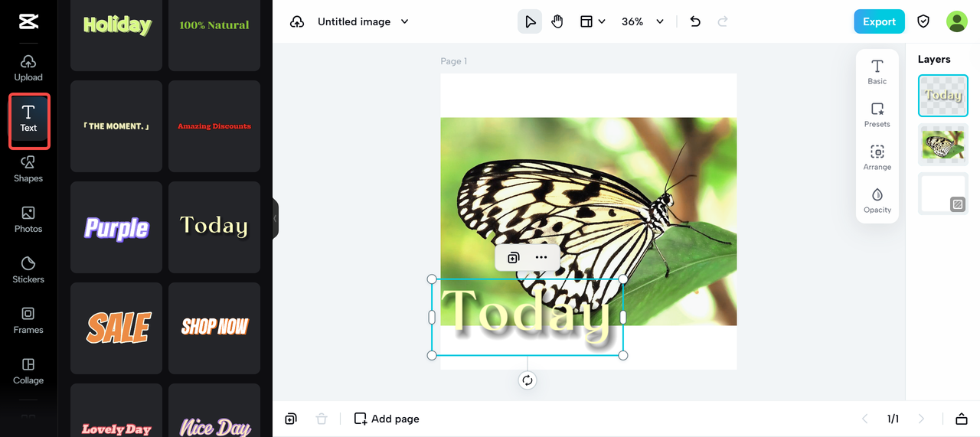Open the Stickers panel
The height and width of the screenshot is (437, 980).
28,270
